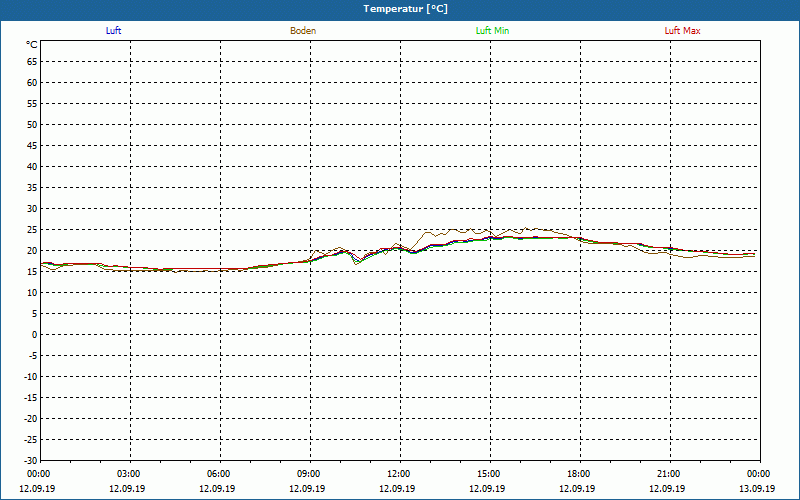Click the 15 y-axis label

point(32,271)
